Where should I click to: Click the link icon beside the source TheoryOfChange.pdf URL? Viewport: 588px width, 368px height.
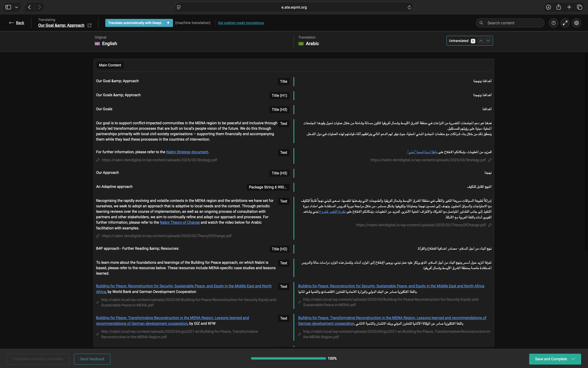(98, 236)
